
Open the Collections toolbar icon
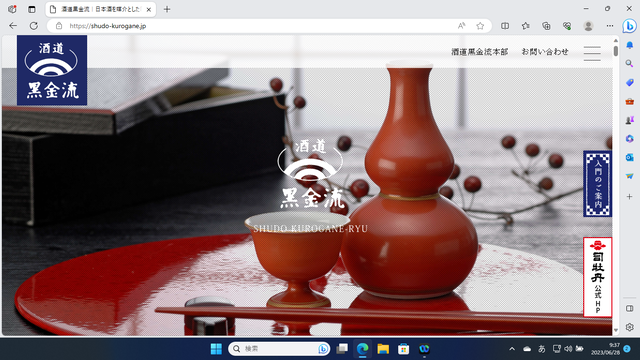[x=546, y=26]
